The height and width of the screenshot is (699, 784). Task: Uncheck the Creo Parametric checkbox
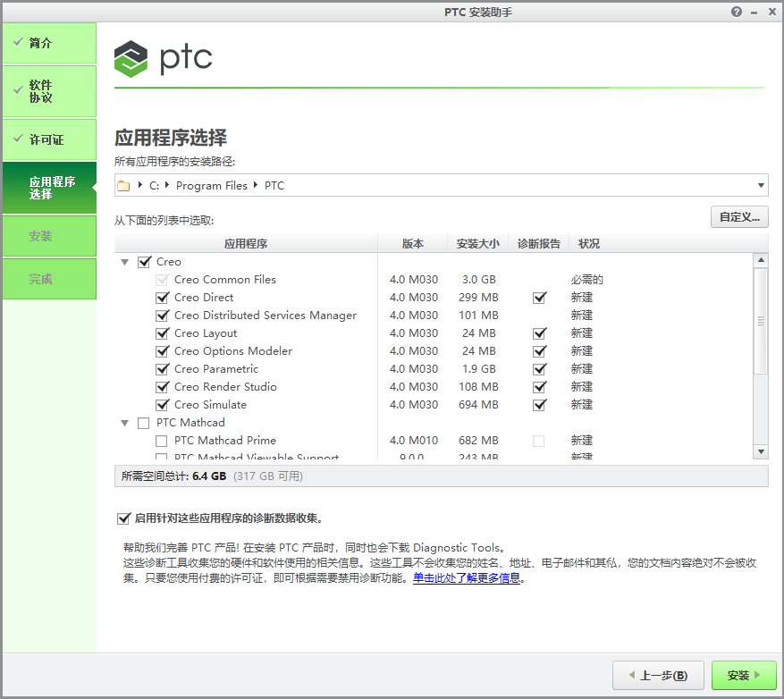[x=163, y=368]
